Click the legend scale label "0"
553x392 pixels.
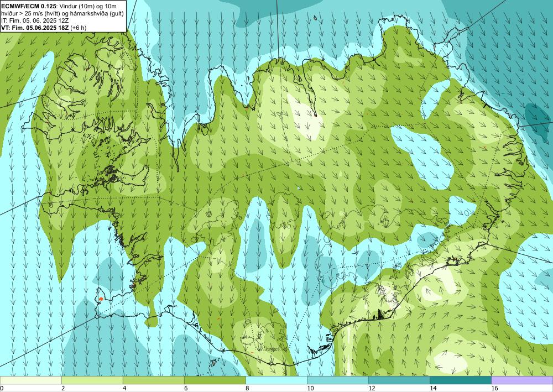pyautogui.click(x=2, y=388)
